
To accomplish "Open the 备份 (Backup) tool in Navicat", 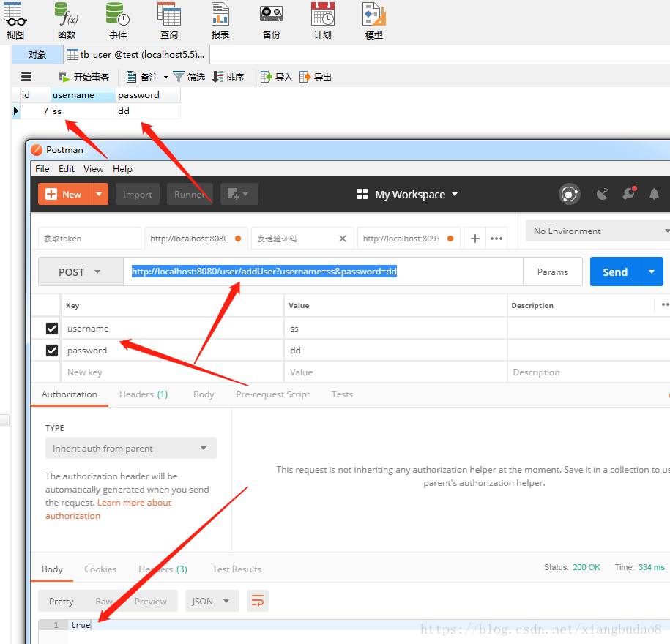I will click(272, 20).
